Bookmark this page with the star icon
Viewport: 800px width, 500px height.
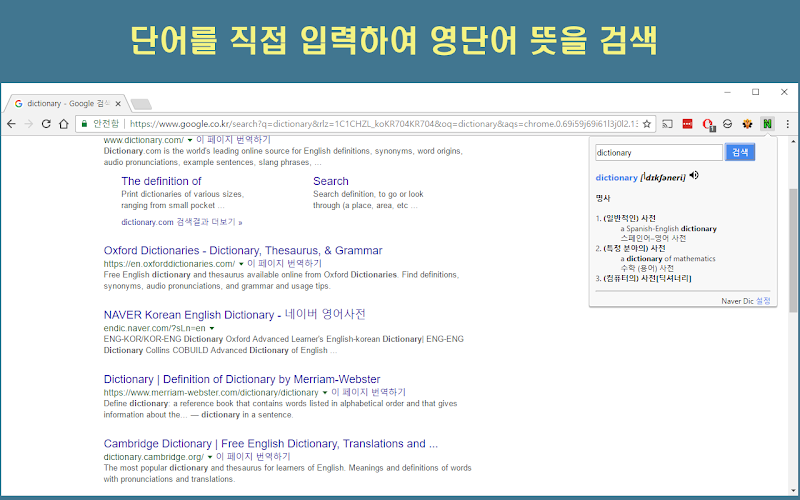click(x=646, y=124)
